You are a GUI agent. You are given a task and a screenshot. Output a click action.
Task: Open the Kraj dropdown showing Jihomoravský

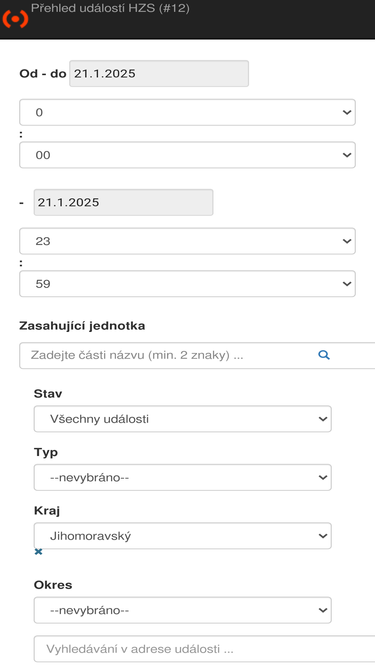click(183, 536)
